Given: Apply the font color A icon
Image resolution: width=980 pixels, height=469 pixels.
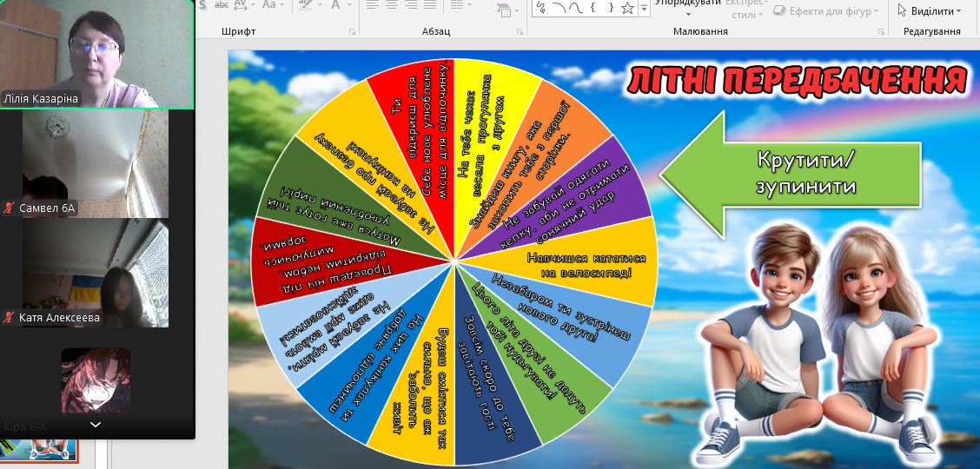Looking at the screenshot, I should [x=335, y=5].
